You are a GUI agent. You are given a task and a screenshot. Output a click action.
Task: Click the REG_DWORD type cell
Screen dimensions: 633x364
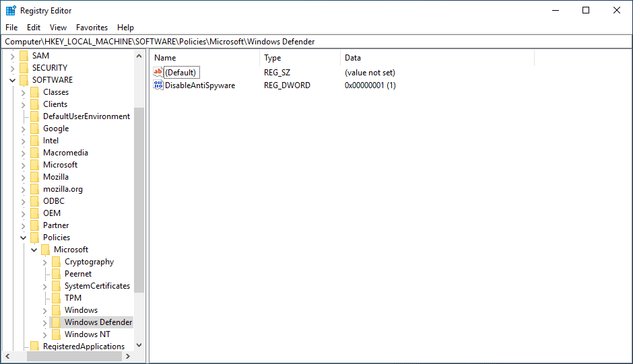point(287,85)
